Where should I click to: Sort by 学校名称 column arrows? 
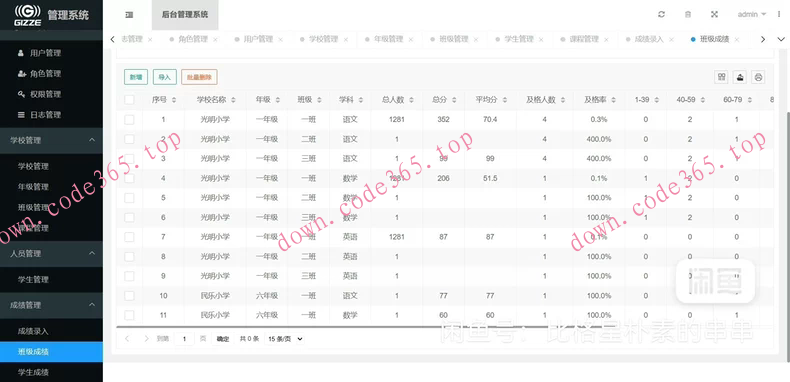point(233,100)
